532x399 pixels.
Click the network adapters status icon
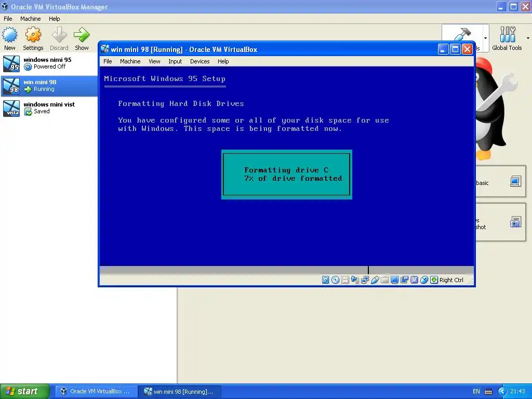365,280
